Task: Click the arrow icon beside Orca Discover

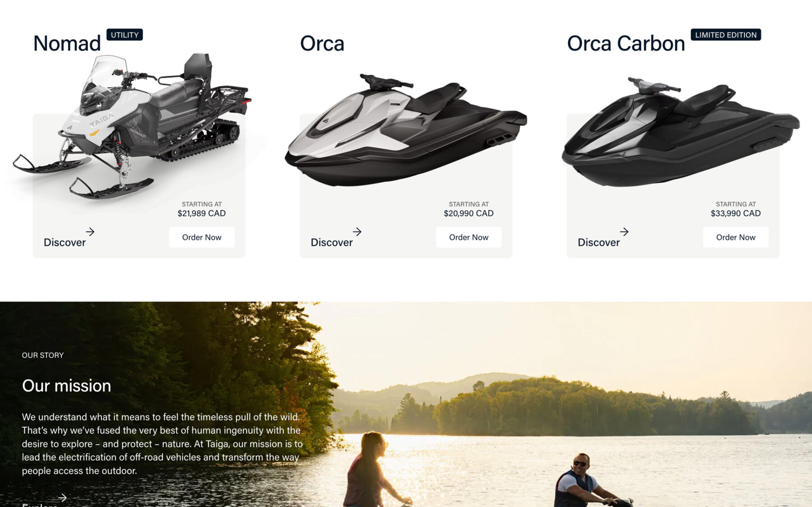Action: [x=357, y=231]
